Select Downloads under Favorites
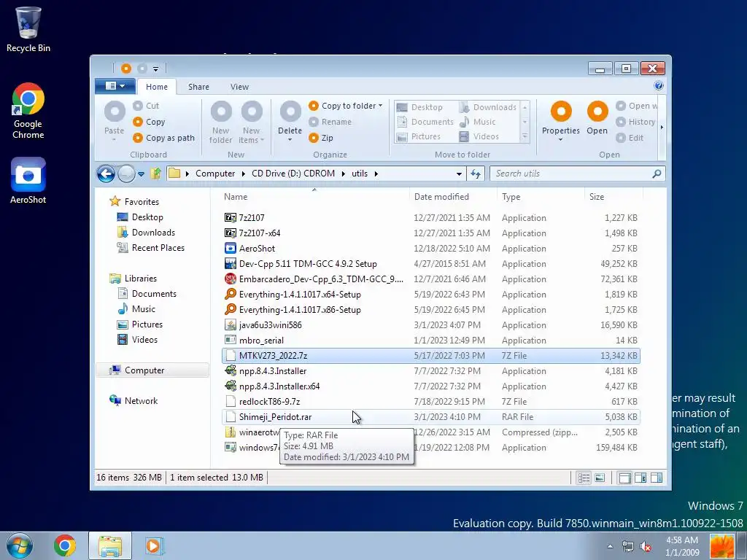Viewport: 747px width, 560px height. 153,233
